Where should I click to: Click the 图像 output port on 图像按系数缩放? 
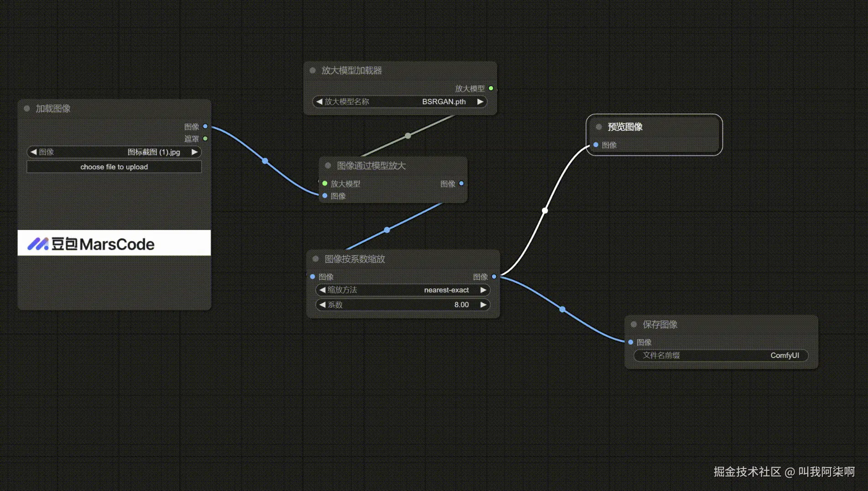[494, 277]
